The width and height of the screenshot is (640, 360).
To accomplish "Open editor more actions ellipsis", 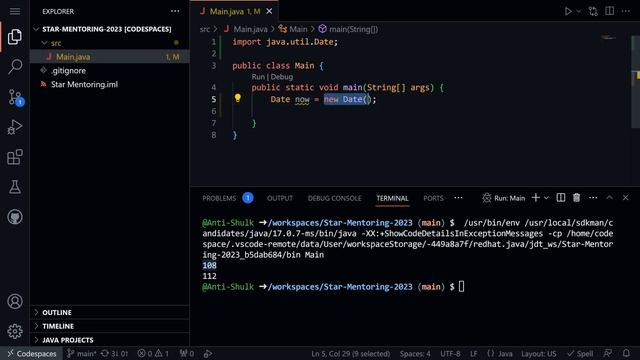I will click(626, 11).
